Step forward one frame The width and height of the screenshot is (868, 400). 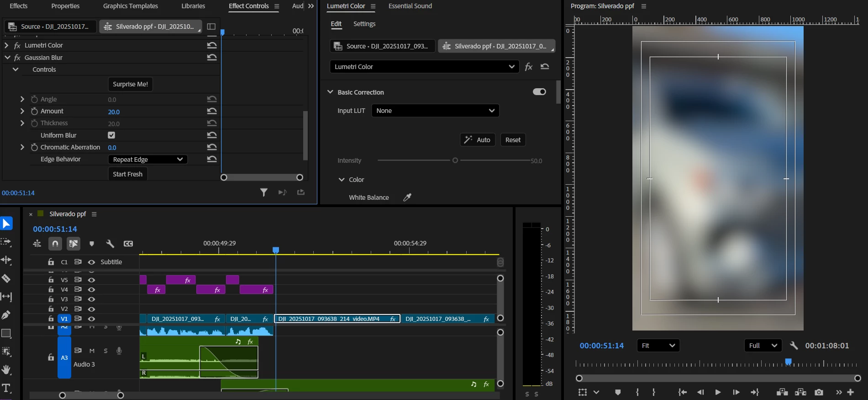736,392
